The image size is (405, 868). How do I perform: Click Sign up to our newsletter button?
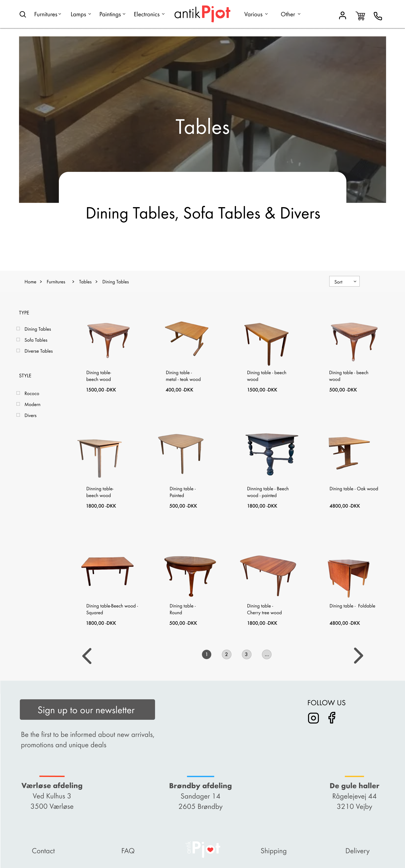[x=87, y=710]
